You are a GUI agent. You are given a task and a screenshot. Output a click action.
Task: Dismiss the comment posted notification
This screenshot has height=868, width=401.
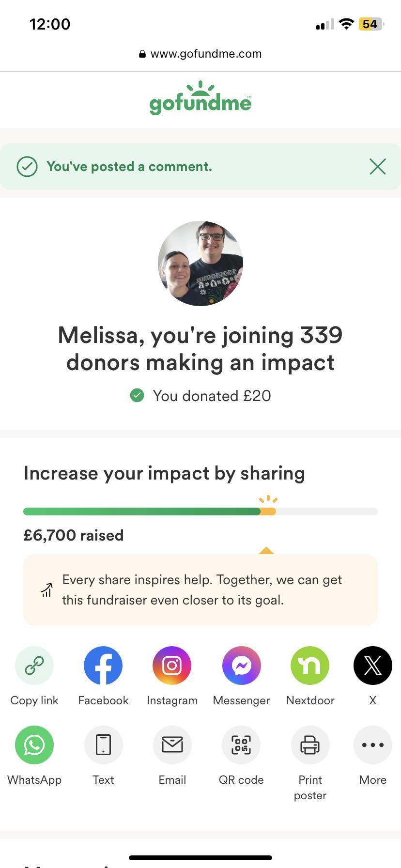(x=377, y=167)
